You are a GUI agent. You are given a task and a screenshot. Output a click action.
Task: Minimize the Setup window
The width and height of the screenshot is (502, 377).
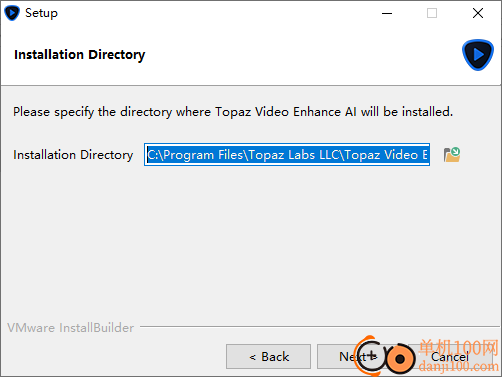tap(387, 13)
